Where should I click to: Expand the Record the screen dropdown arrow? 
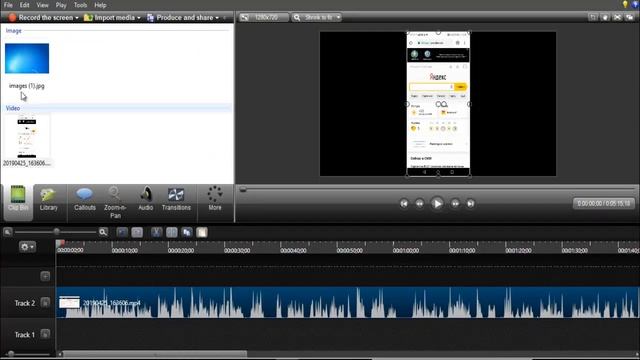click(77, 18)
